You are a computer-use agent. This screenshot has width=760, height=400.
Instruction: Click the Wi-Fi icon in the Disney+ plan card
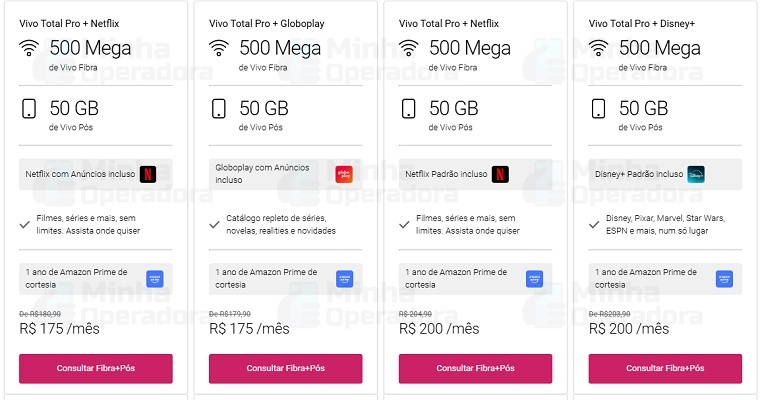coord(598,47)
